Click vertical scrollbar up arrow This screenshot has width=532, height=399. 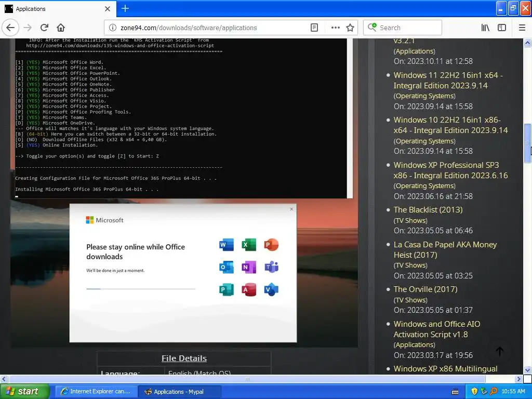coord(527,43)
